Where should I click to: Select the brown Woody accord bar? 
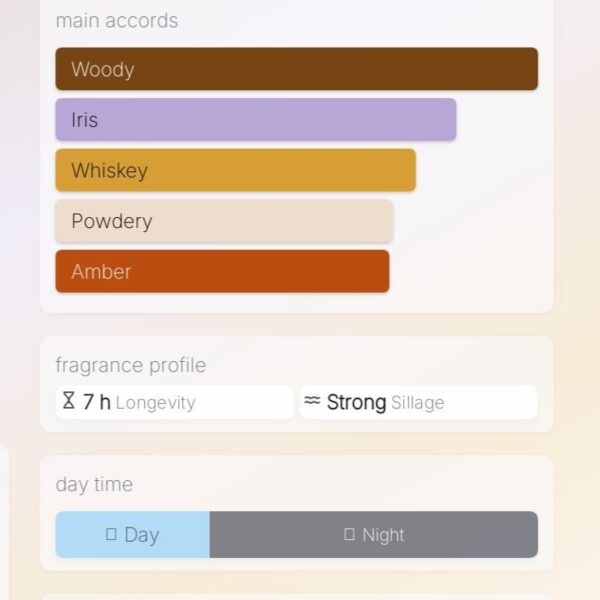pyautogui.click(x=296, y=69)
